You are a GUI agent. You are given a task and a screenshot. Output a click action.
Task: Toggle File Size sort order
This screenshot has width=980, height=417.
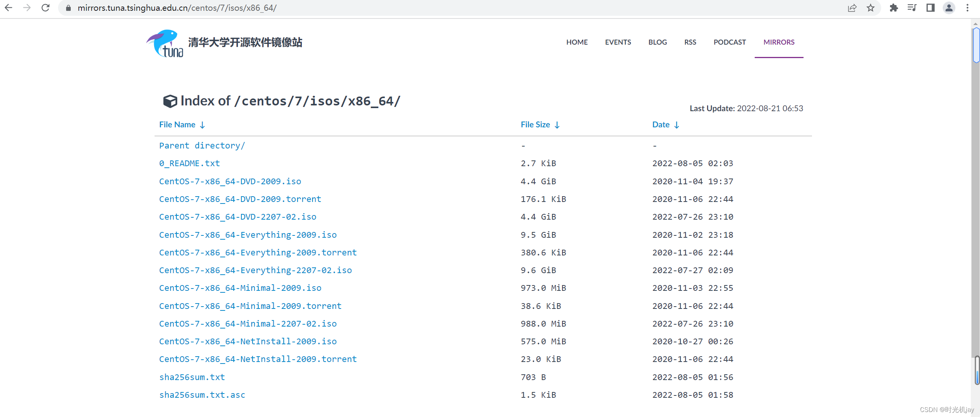point(557,125)
